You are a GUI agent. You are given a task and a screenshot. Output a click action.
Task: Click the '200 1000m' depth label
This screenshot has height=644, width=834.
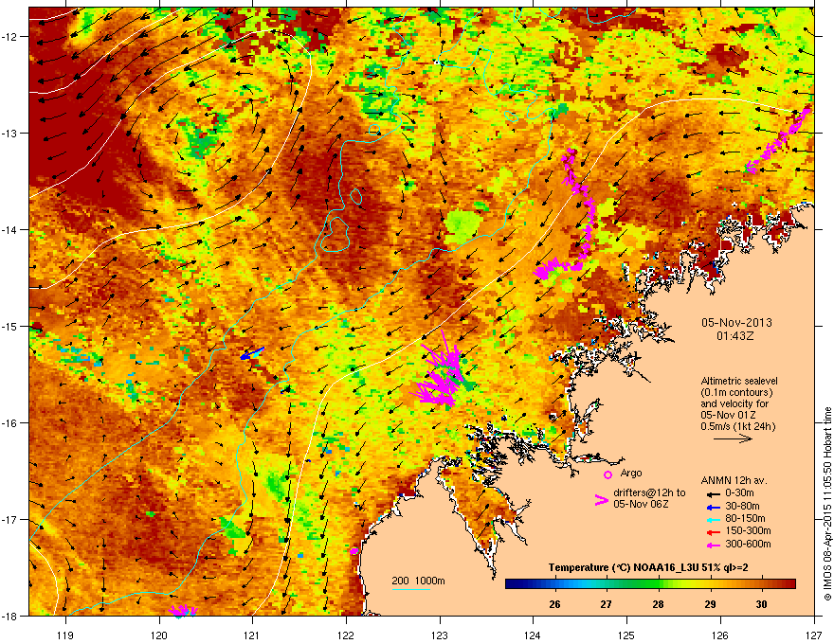(418, 581)
